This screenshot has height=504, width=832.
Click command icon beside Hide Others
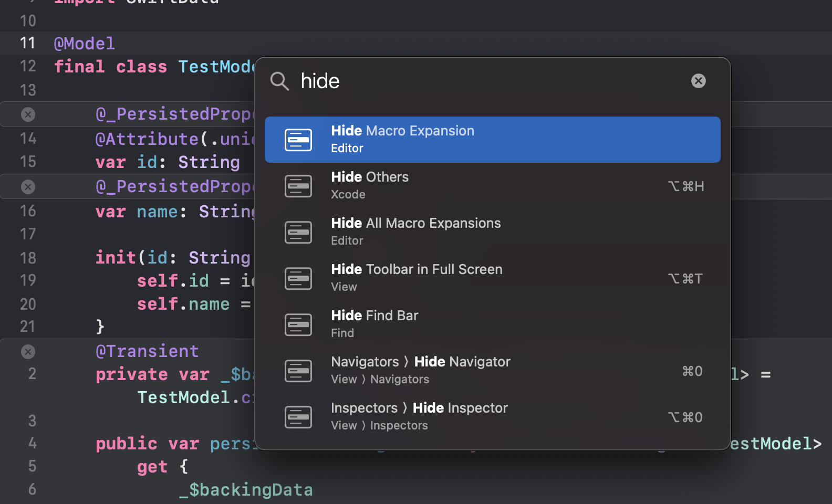[x=298, y=186]
